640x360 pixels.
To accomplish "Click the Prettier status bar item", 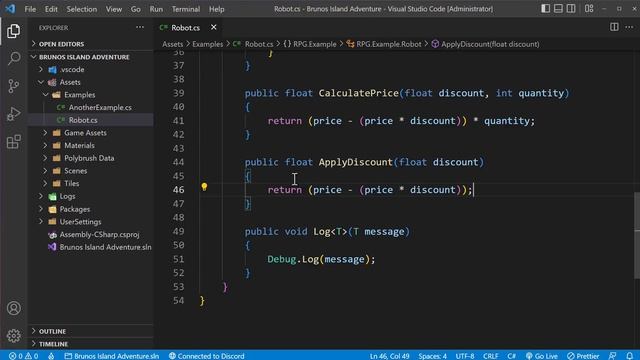I will 583,356.
